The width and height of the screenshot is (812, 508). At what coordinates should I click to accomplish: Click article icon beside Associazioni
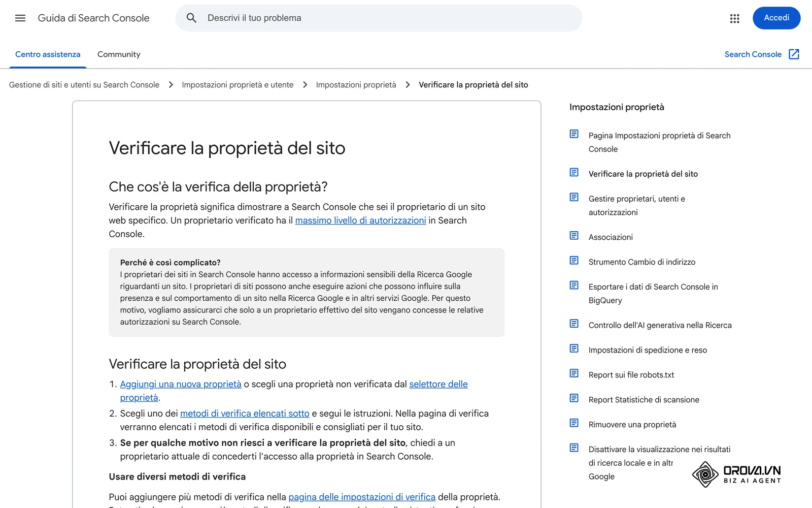click(574, 236)
